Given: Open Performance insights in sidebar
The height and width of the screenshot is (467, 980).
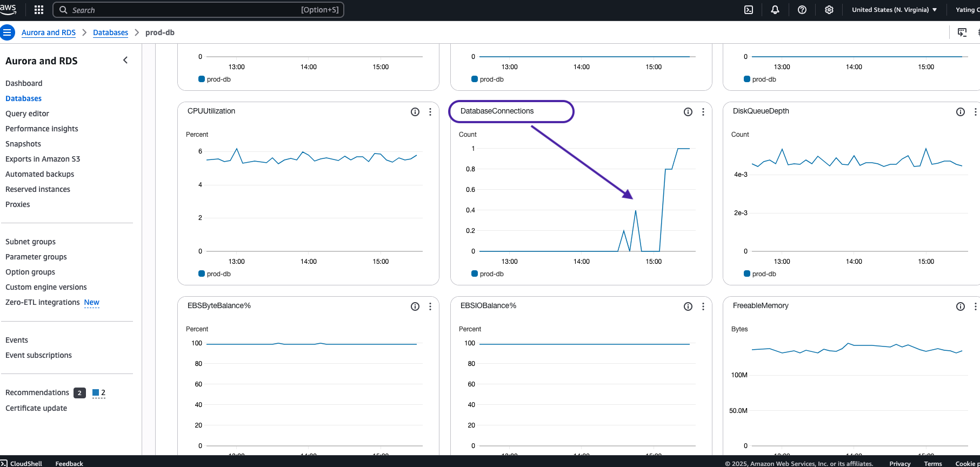Looking at the screenshot, I should click(x=42, y=129).
